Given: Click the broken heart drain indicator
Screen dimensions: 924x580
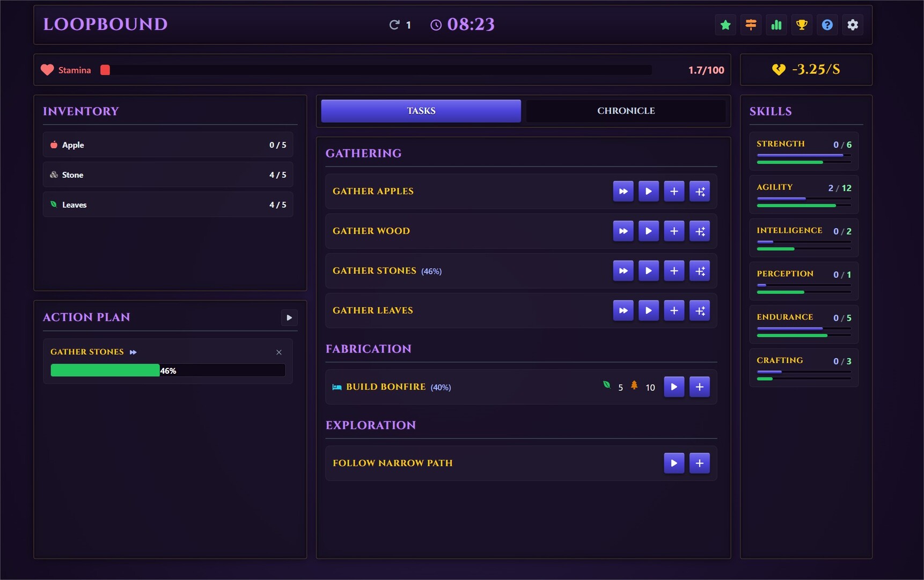Looking at the screenshot, I should point(779,69).
